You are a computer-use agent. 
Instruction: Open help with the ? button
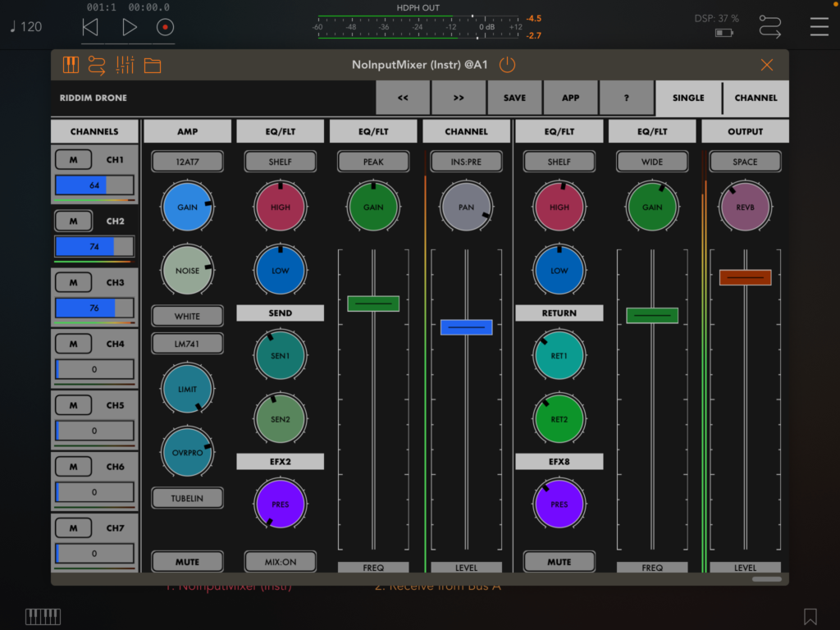(x=626, y=98)
